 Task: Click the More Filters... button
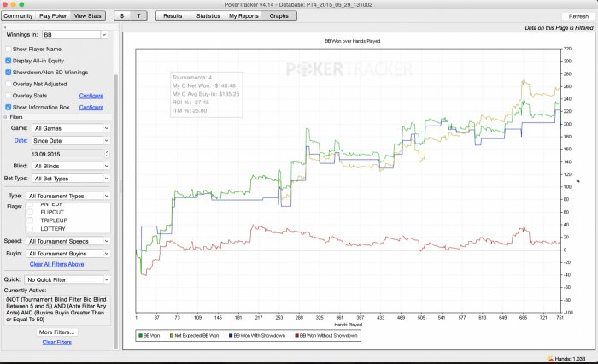point(57,332)
